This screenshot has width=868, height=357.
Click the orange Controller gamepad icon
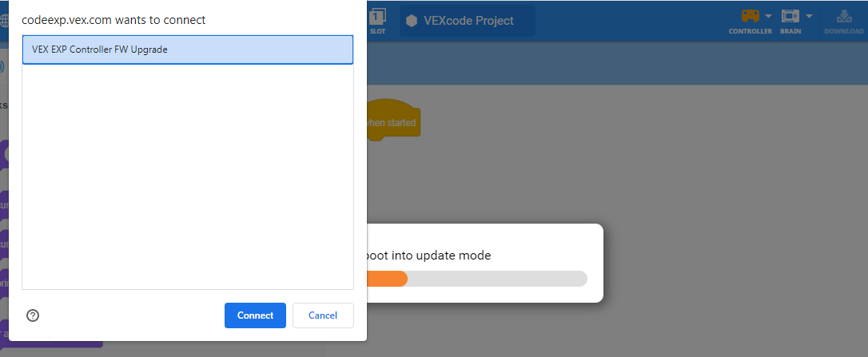750,16
